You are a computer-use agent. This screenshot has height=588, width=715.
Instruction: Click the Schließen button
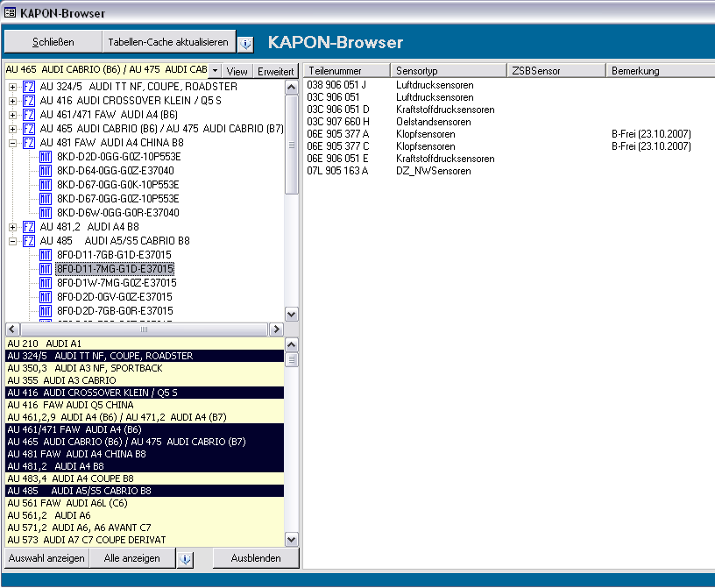point(53,42)
